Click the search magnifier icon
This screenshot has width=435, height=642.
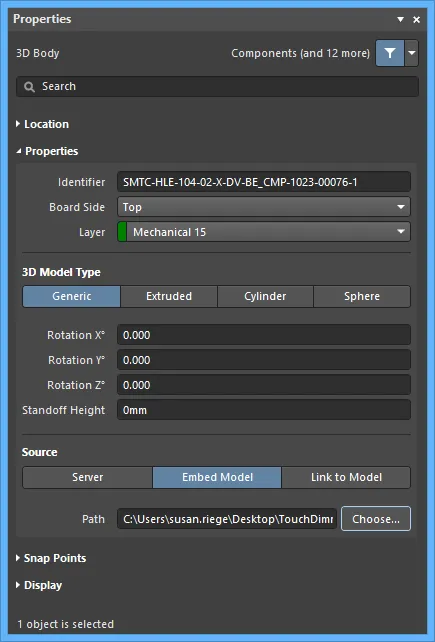click(29, 86)
